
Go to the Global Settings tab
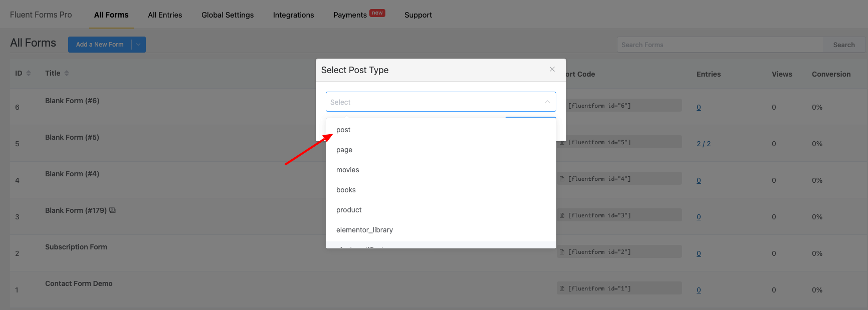[228, 15]
